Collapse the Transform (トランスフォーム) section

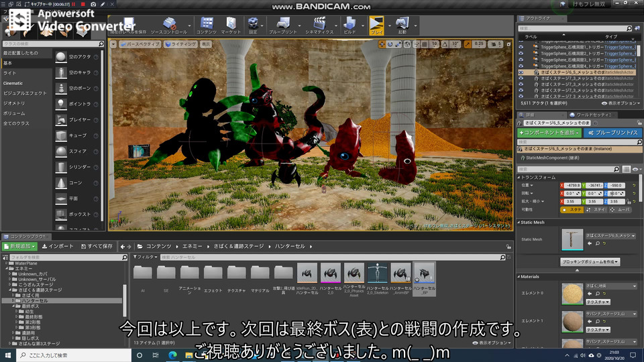519,177
